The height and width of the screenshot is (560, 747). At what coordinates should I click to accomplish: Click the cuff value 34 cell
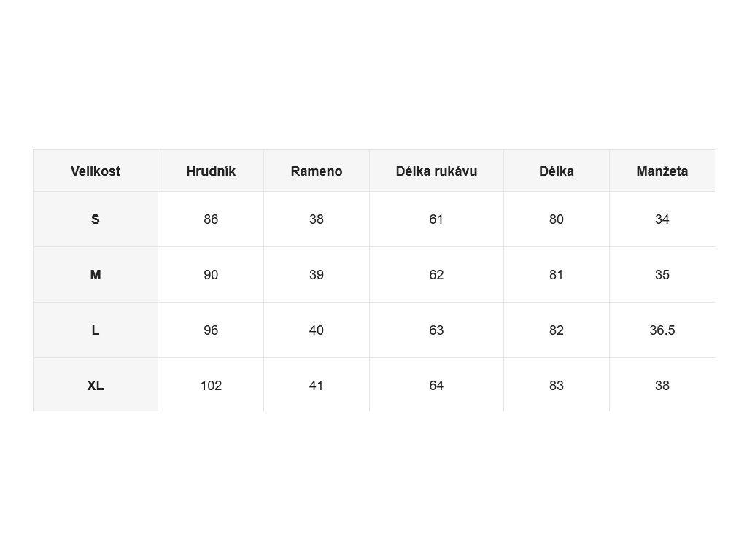tap(662, 219)
